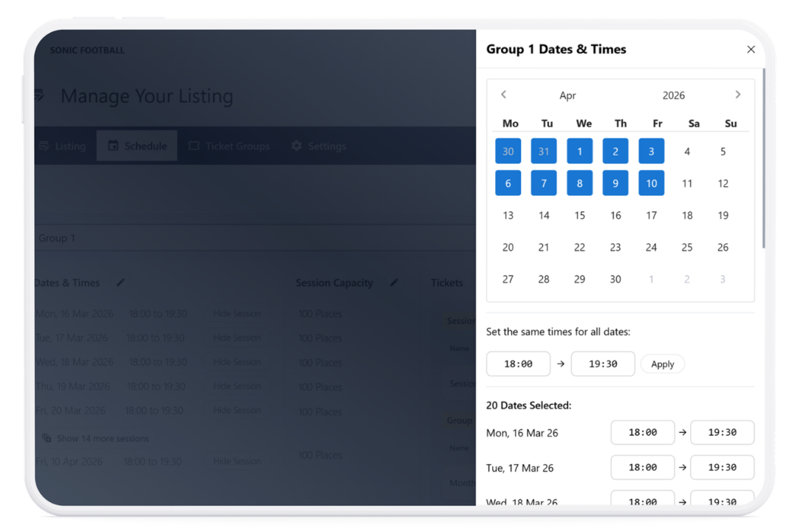798x532 pixels.
Task: Edit end time for Mon, 16 Mar 26
Action: pyautogui.click(x=722, y=432)
